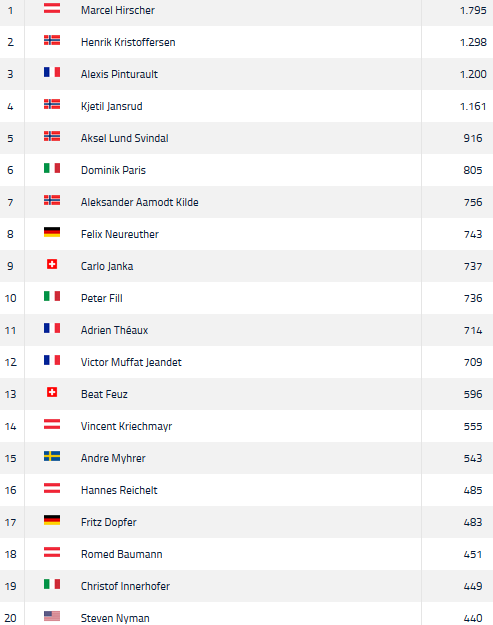Open Marcel Hirscher's athlete name link

[118, 10]
